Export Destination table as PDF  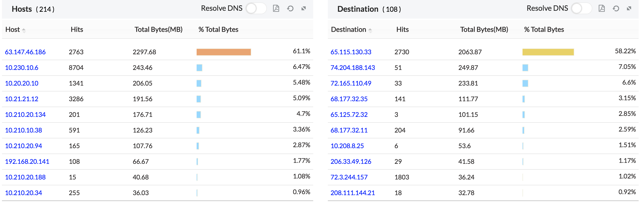[602, 9]
